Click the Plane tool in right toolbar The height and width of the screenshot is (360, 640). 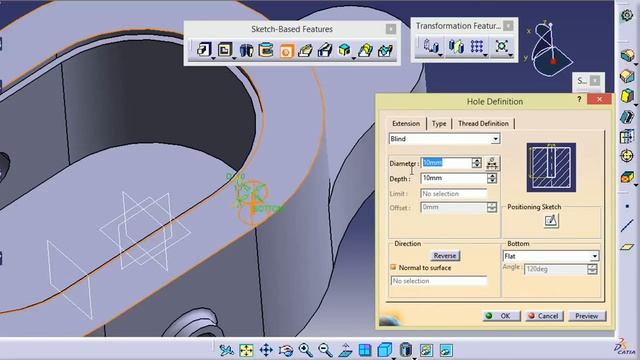(x=627, y=247)
